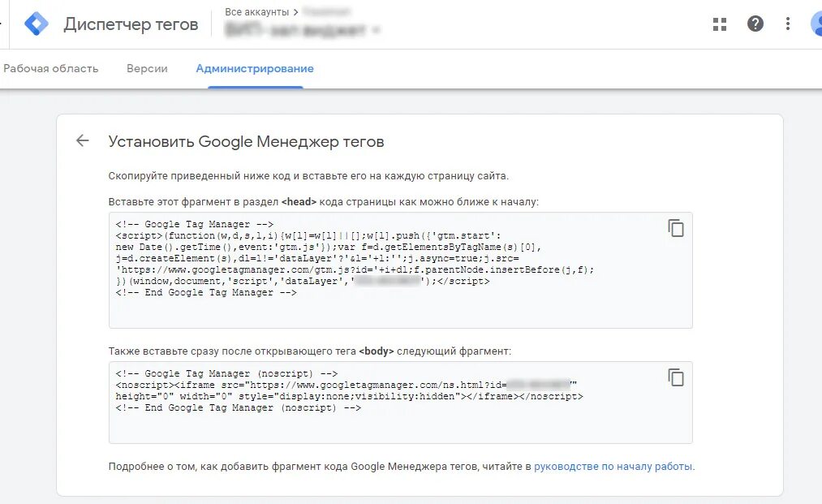
Task: Open the three-dot more options menu
Action: click(x=787, y=24)
